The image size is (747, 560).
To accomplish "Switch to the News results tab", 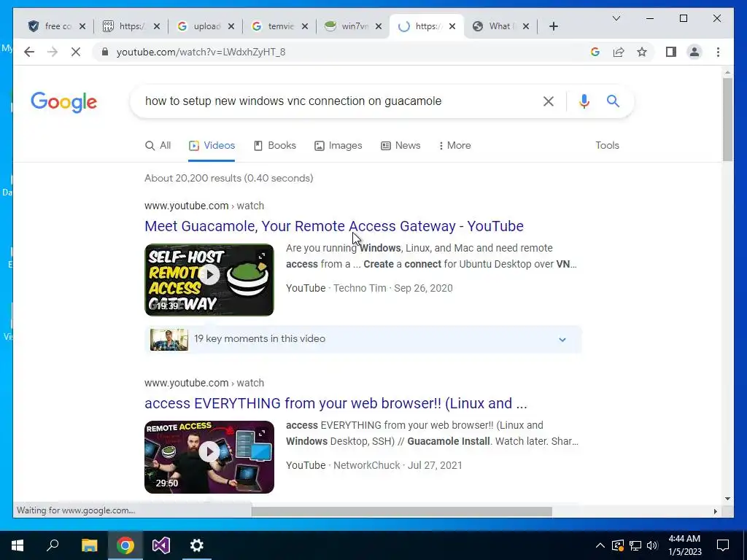I will pyautogui.click(x=400, y=145).
